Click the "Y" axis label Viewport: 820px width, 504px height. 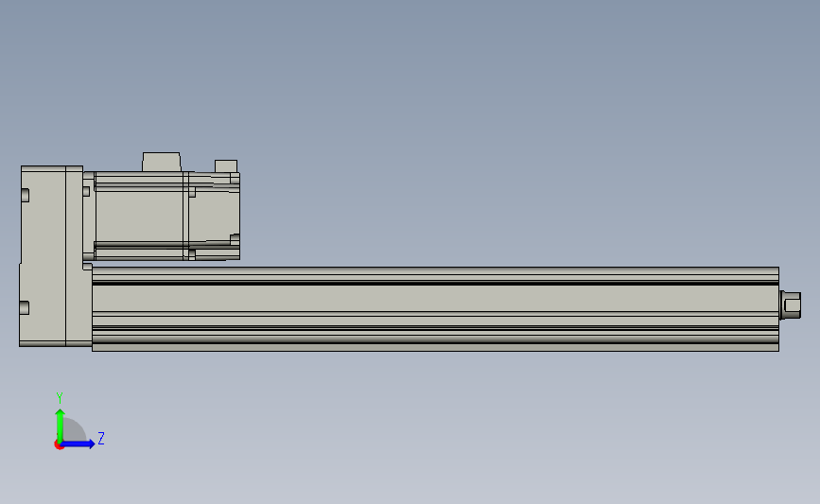click(60, 398)
